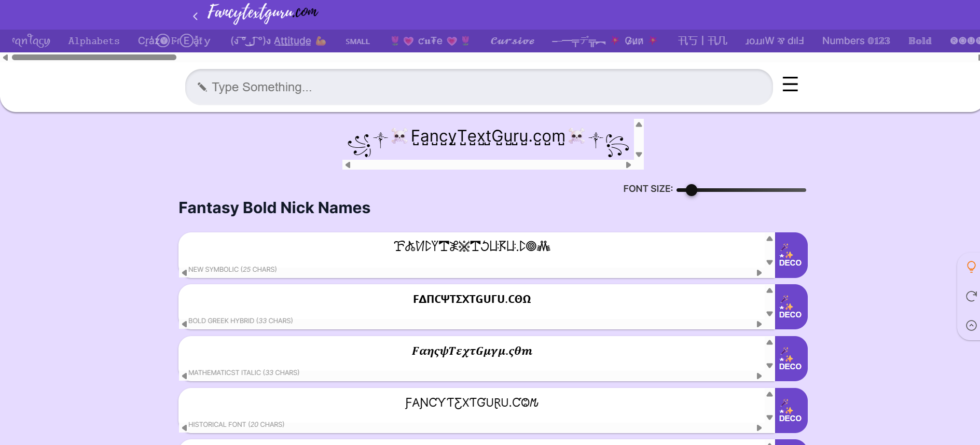980x445 pixels.
Task: Click DECO button for Bold Greek Hybrid style
Action: pyautogui.click(x=790, y=307)
